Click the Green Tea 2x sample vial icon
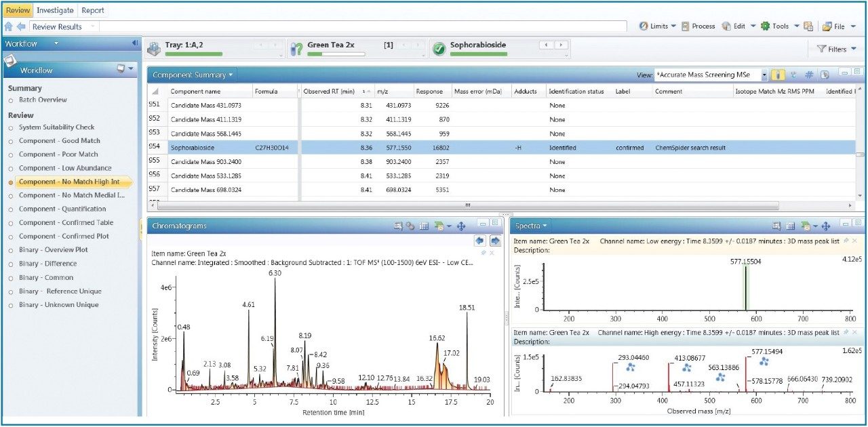 pyautogui.click(x=296, y=49)
